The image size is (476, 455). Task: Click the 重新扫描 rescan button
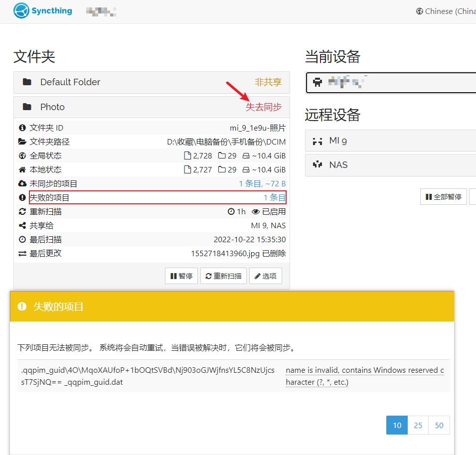click(223, 276)
